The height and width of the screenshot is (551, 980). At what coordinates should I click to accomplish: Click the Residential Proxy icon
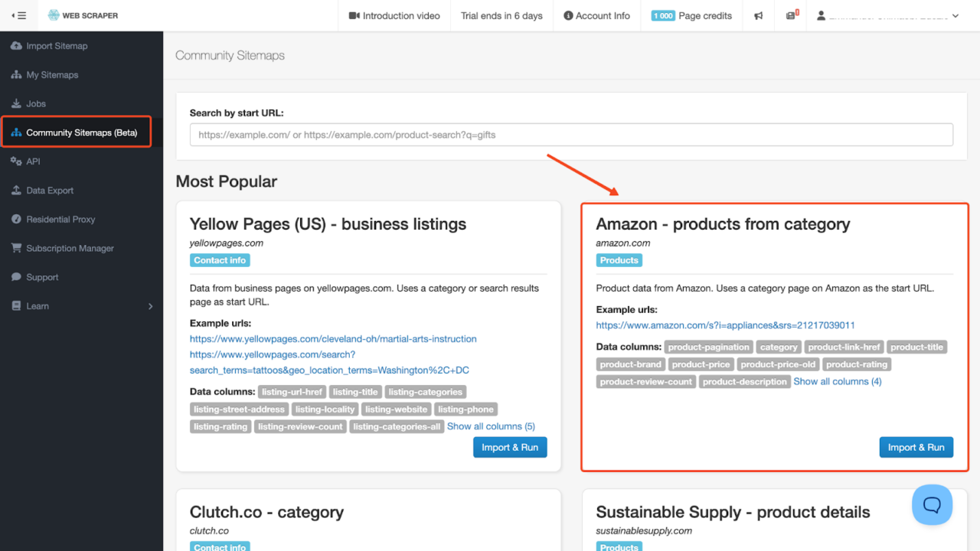(x=16, y=220)
